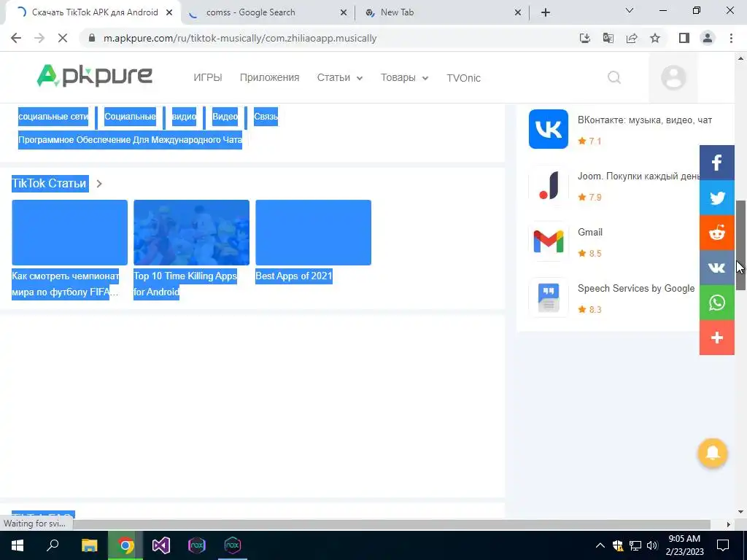Open more share options plus button

(717, 338)
